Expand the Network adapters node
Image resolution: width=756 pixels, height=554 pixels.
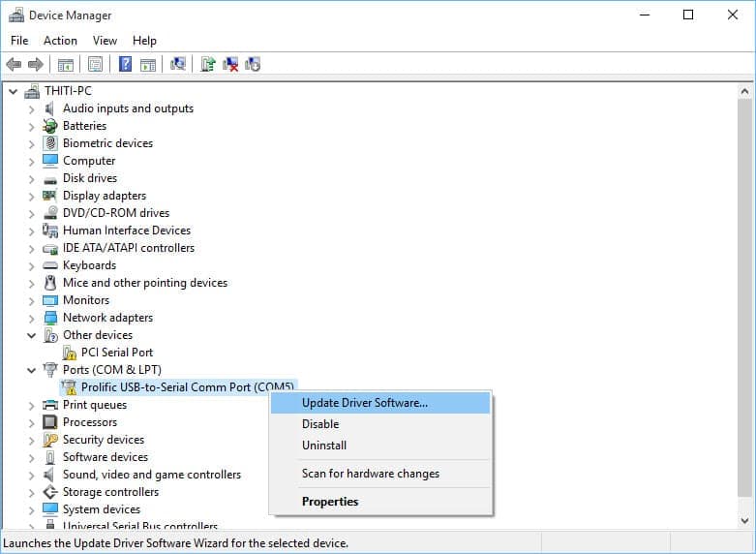click(32, 318)
